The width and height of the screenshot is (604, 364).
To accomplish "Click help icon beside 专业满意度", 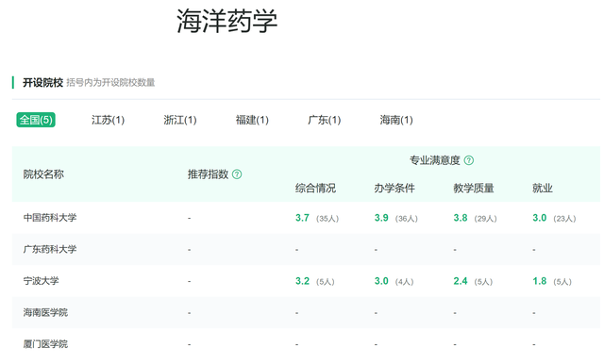I will 469,160.
